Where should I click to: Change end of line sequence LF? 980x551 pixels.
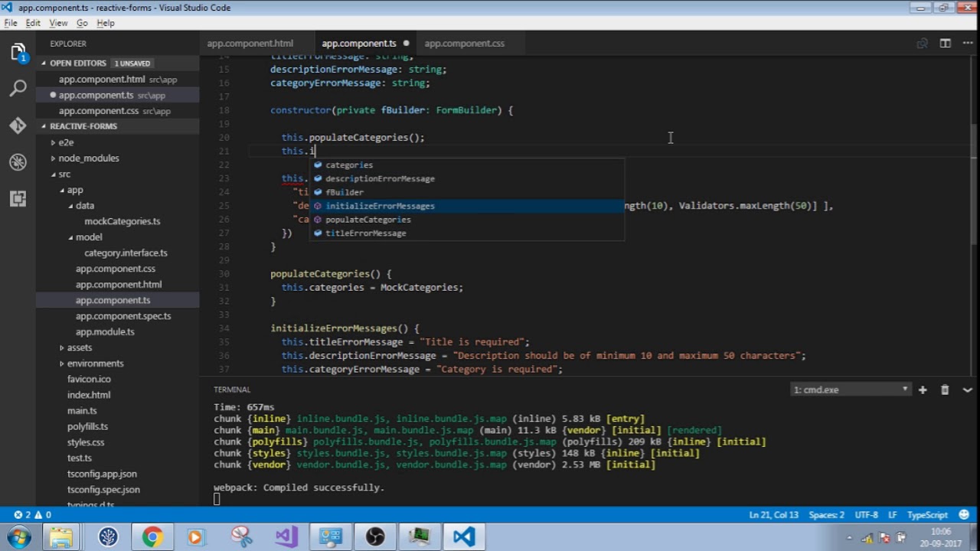(893, 515)
